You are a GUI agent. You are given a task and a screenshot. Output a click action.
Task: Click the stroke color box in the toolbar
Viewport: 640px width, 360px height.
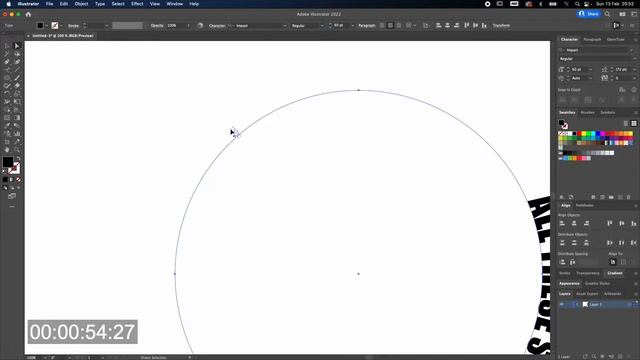15,168
